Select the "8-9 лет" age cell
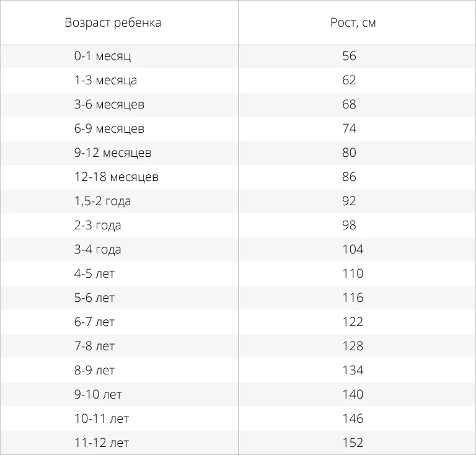 95,371
